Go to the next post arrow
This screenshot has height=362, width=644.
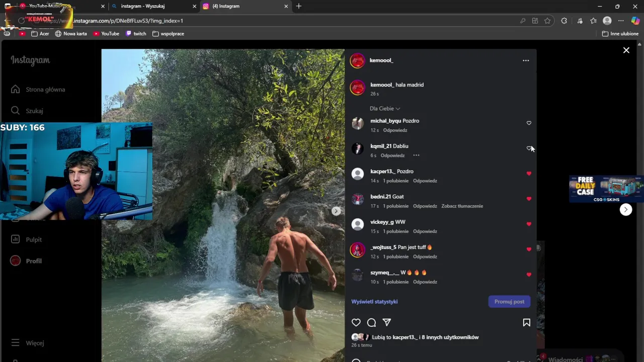click(626, 210)
